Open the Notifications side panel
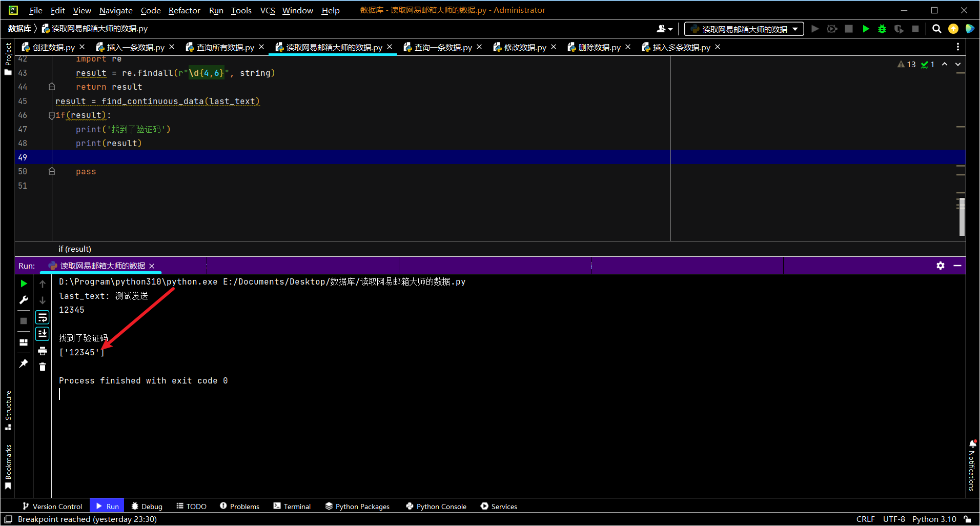 972,465
